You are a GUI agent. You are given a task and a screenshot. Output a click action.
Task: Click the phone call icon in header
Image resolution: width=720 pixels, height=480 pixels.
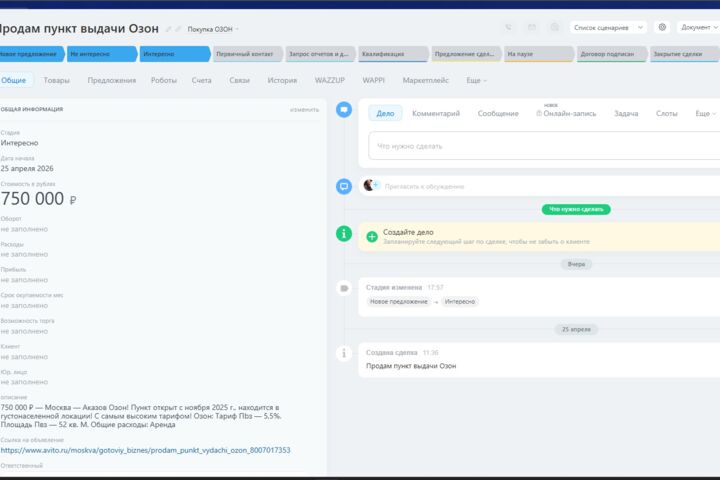coord(508,28)
